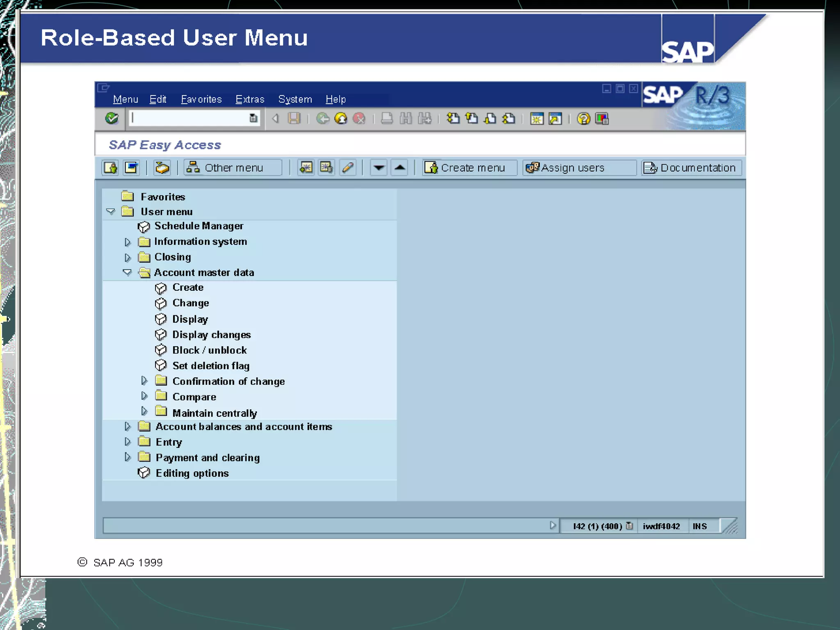
Task: Expand the Information system folder
Action: 128,242
